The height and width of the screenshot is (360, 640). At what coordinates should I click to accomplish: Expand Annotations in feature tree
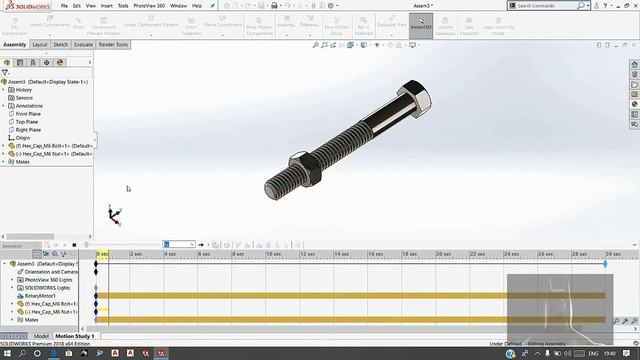[3, 106]
